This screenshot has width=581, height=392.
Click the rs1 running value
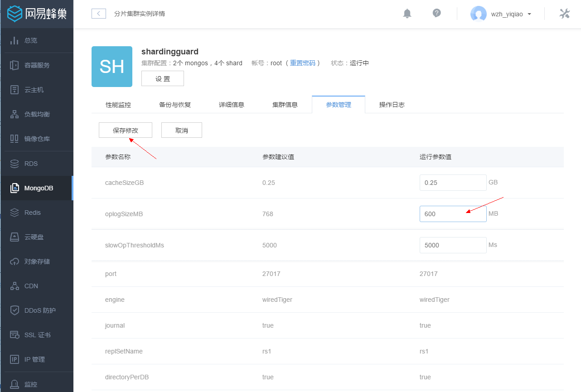[424, 351]
